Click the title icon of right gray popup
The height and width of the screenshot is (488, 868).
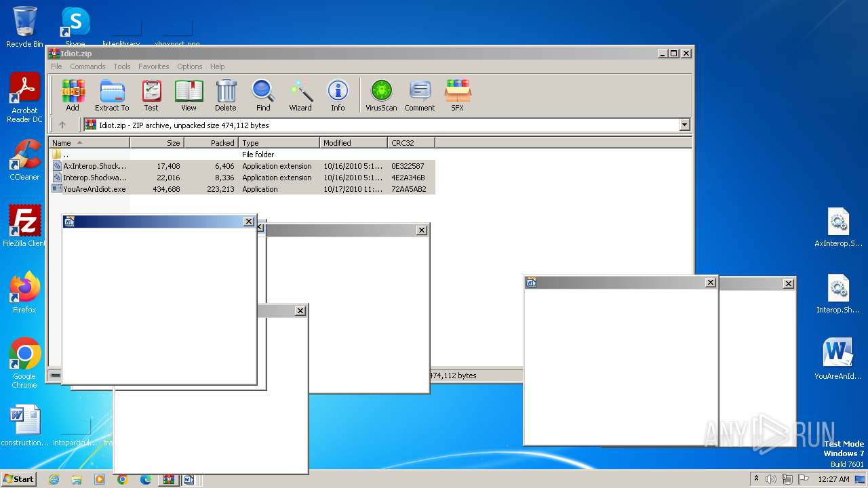531,283
